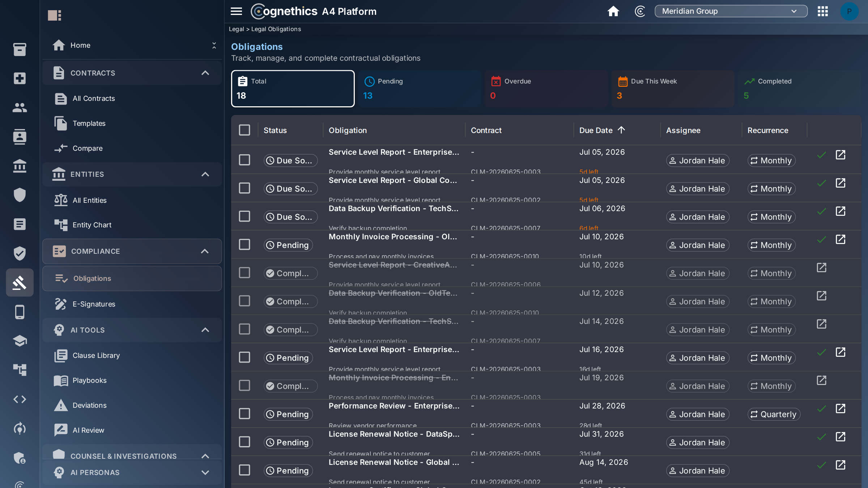The image size is (868, 488).
Task: Open the shield checkmark icon in left rail
Action: coord(20,253)
